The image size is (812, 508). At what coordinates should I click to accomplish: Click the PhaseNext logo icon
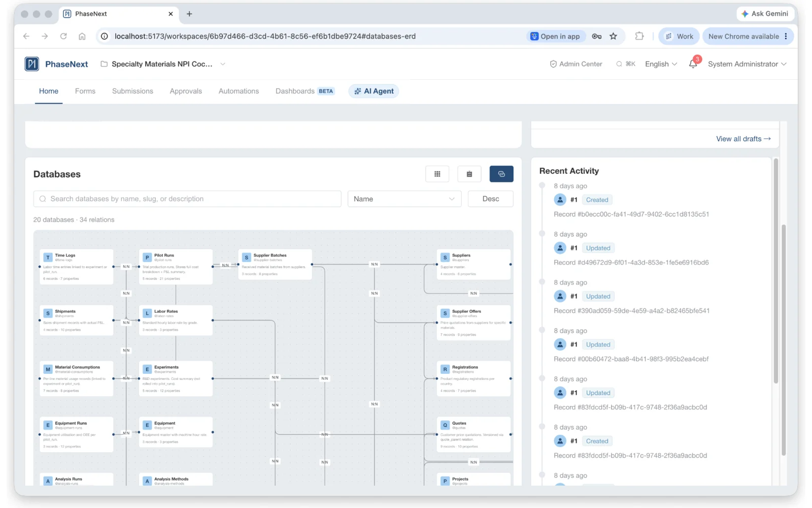point(32,64)
